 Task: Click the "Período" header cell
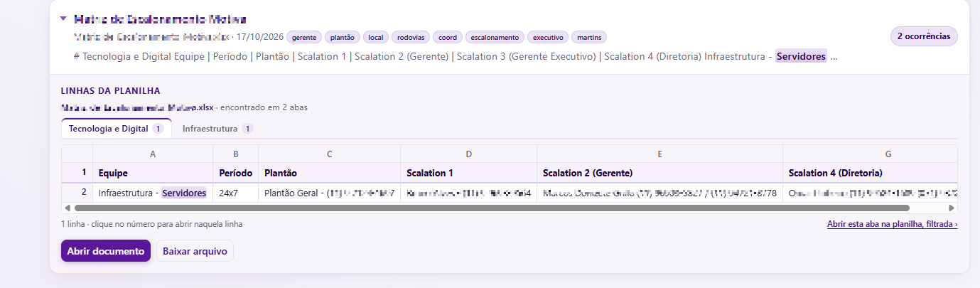(x=235, y=173)
